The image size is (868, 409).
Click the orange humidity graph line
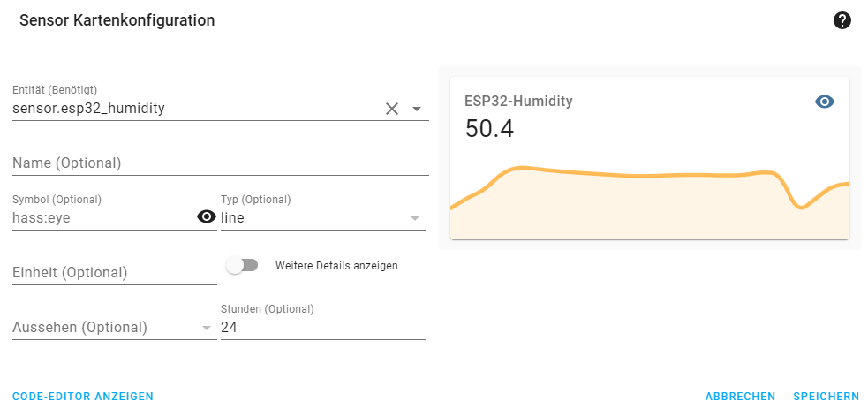pyautogui.click(x=649, y=176)
